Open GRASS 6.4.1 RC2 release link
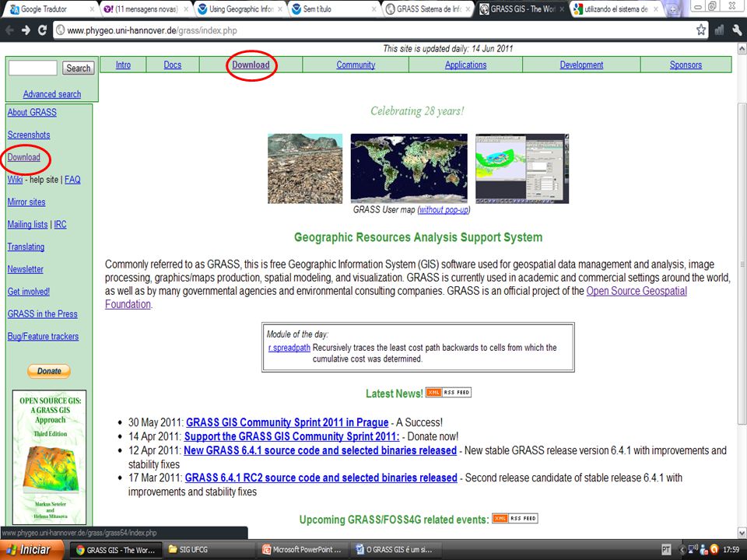Screen dimensions: 747x560 tap(321, 478)
